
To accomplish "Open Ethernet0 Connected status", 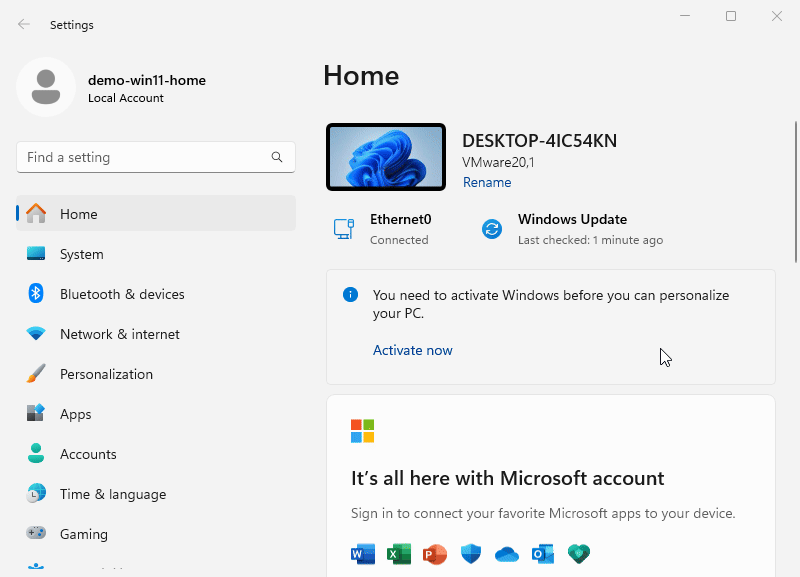I will click(401, 229).
